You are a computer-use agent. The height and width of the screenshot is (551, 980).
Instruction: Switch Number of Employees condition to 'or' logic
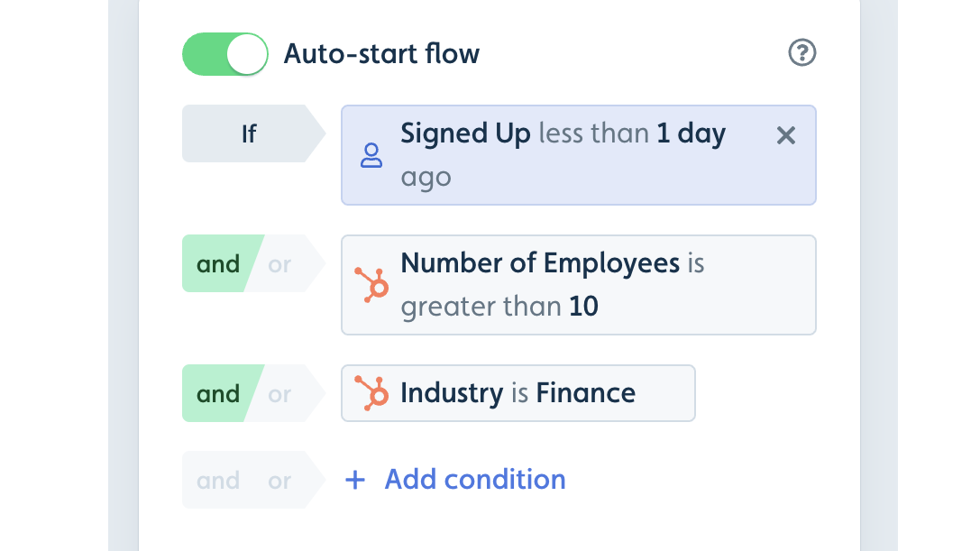pos(279,263)
